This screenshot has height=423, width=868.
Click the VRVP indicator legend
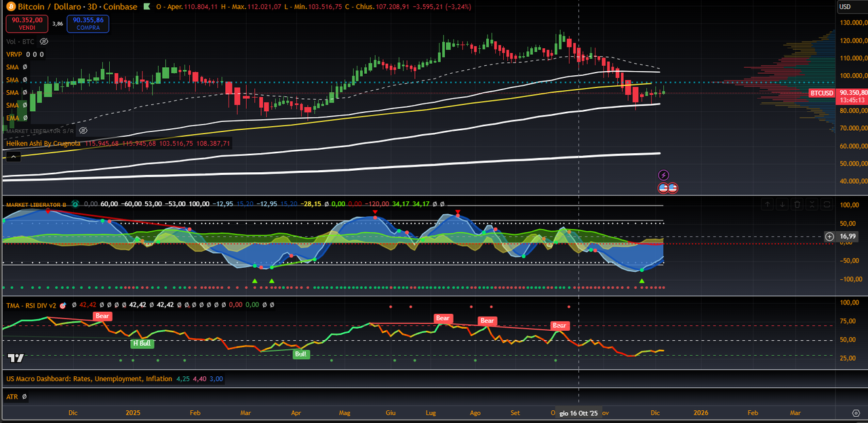(14, 54)
